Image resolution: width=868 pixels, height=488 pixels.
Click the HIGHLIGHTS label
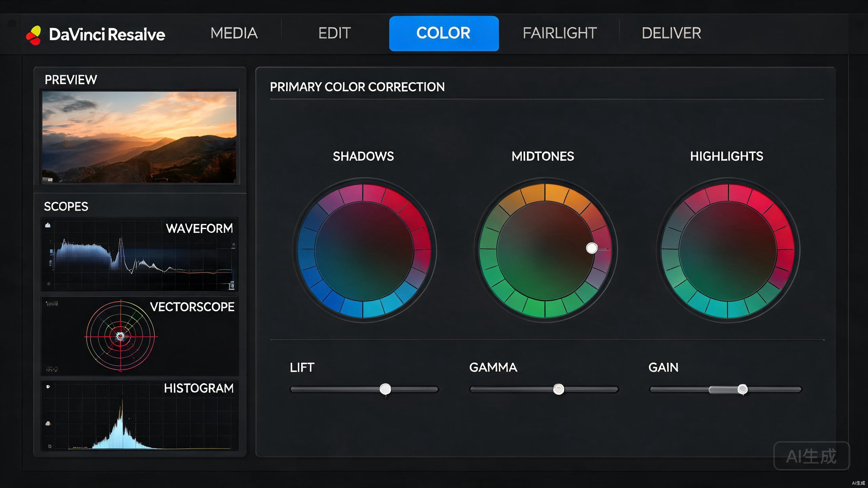(727, 156)
